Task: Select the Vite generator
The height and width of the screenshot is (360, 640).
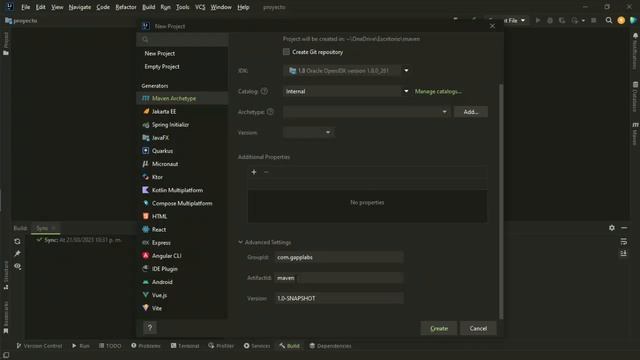Action: click(x=182, y=308)
